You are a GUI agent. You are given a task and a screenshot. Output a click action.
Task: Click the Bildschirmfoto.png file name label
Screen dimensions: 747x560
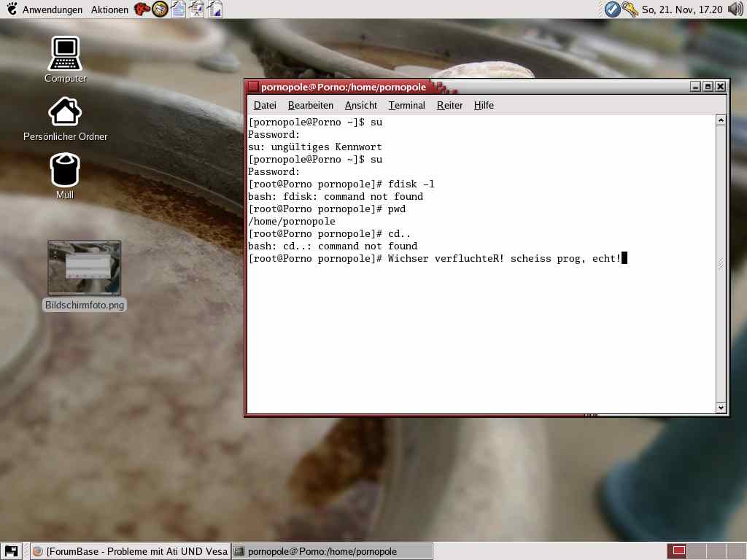[85, 305]
